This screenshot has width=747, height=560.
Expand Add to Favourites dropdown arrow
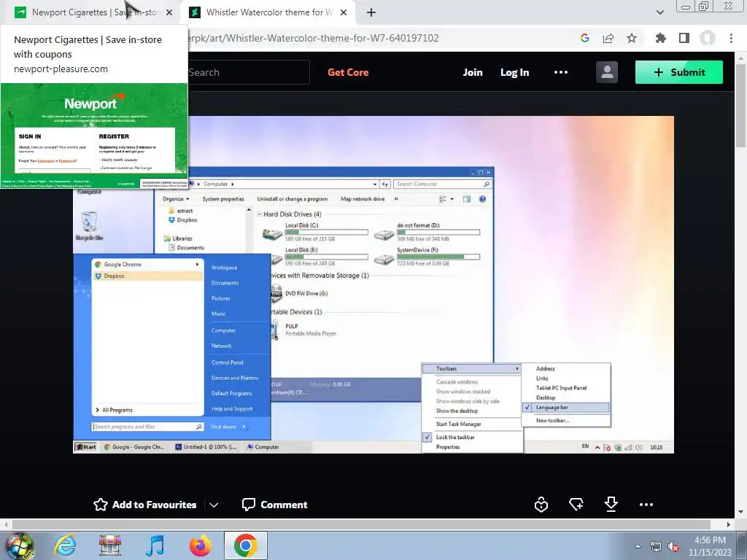214,505
